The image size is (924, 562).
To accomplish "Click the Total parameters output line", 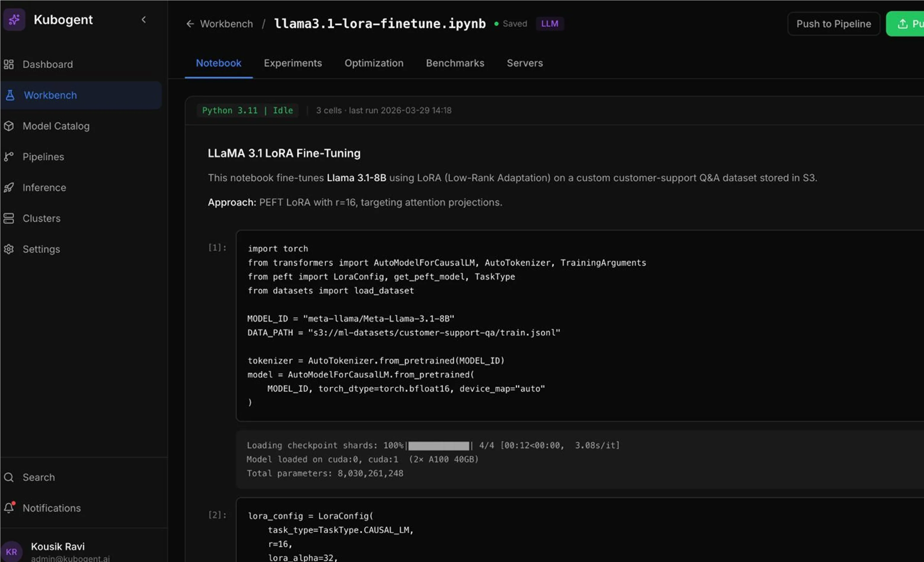I will 325,473.
